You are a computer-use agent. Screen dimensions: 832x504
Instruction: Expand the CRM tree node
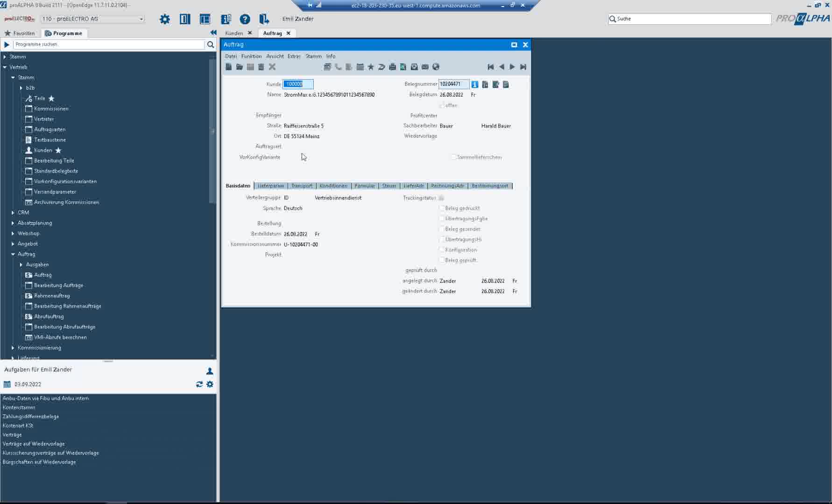tap(13, 212)
